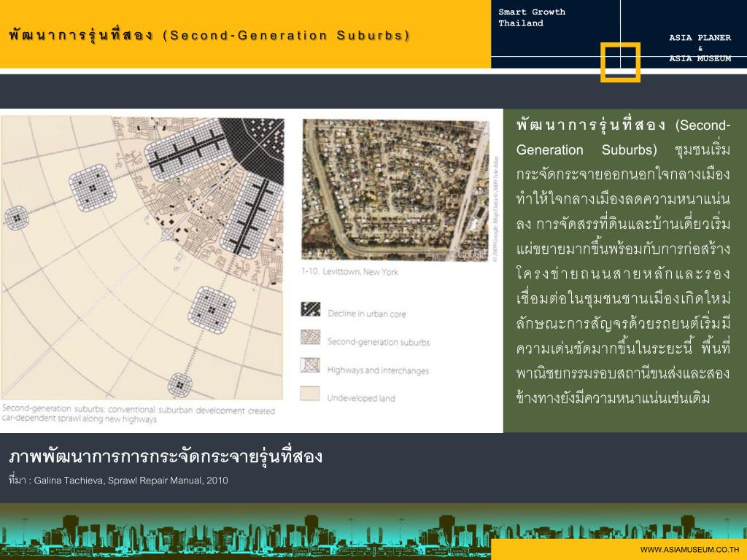Click the 'Undeveloped land' legend label
The image size is (747, 560).
(360, 398)
